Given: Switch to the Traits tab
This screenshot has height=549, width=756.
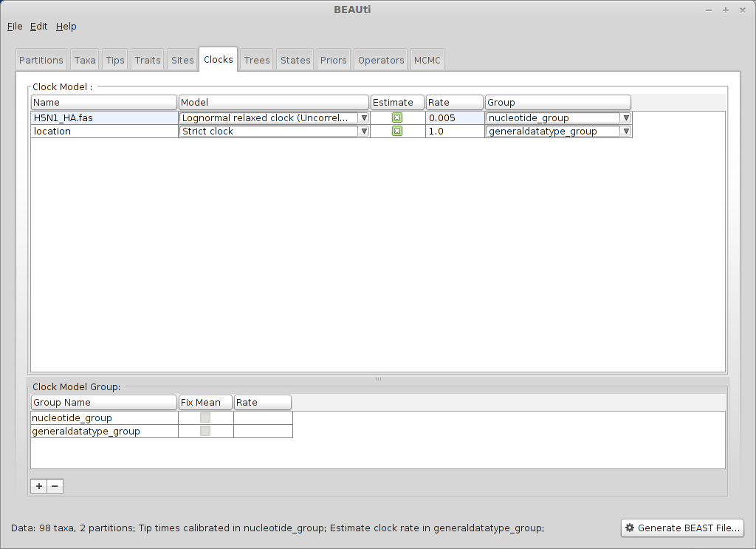Looking at the screenshot, I should (148, 60).
